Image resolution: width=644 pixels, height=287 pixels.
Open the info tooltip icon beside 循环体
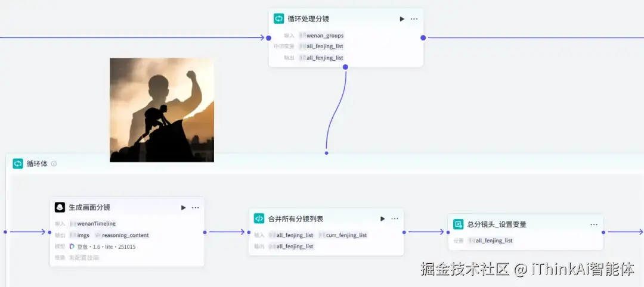pyautogui.click(x=54, y=164)
